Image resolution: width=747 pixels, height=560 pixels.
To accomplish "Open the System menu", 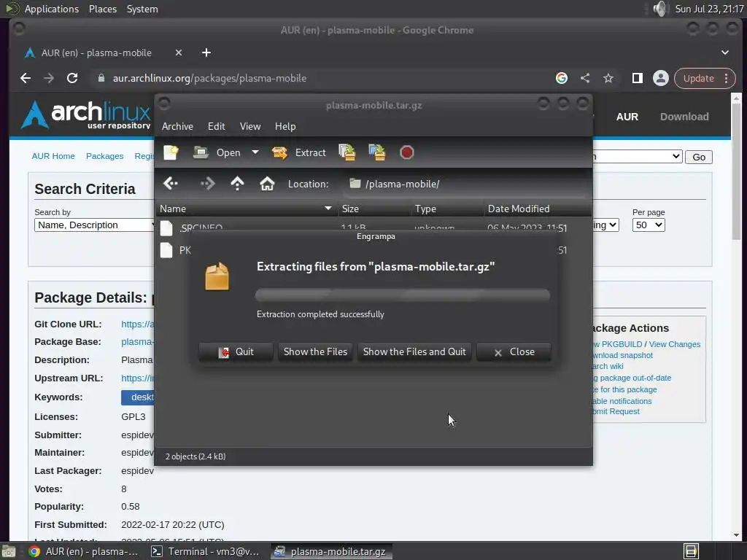I will (x=142, y=9).
